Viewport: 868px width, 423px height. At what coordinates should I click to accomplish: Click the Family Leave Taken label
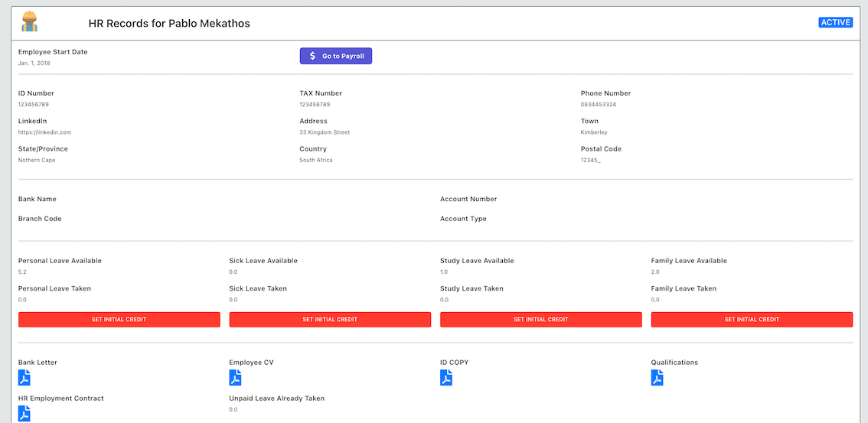pyautogui.click(x=684, y=288)
